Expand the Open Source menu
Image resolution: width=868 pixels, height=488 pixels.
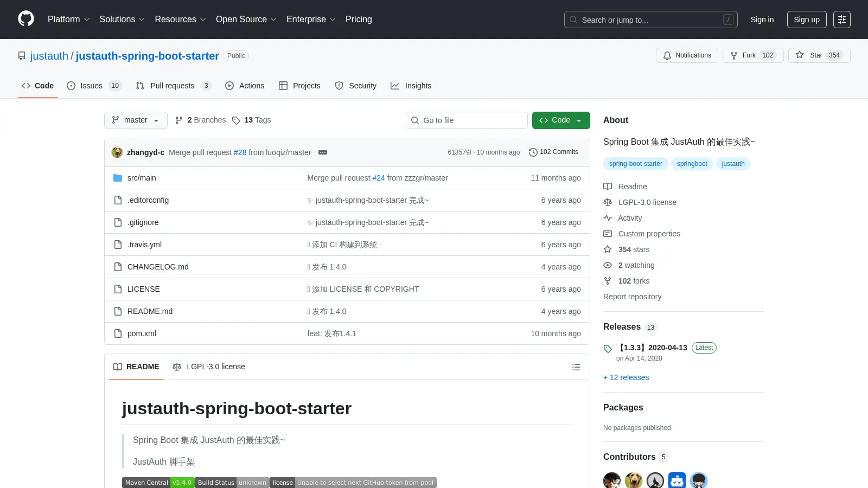click(246, 20)
